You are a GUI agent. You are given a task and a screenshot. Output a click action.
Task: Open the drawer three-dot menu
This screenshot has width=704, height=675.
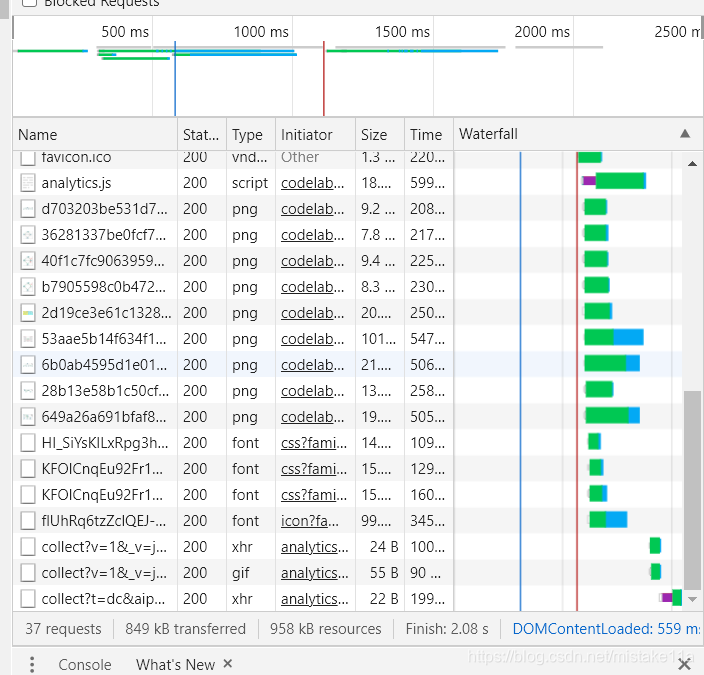[x=32, y=664]
